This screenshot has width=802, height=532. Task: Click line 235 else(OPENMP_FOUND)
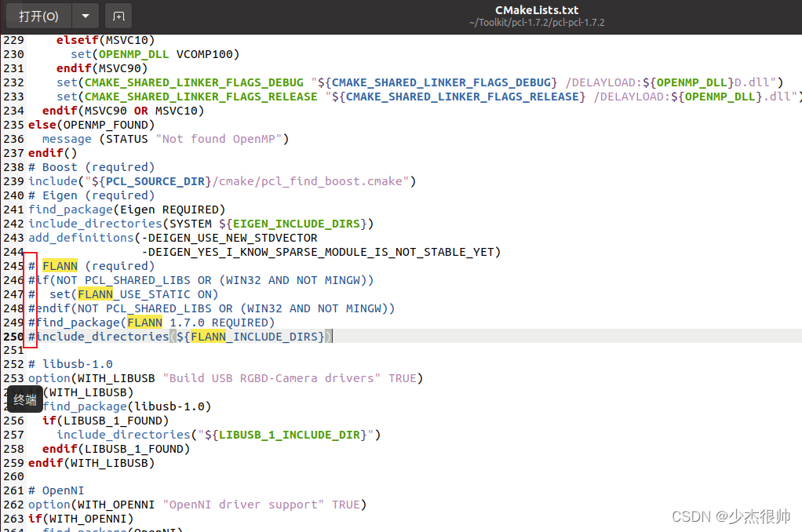(x=92, y=125)
